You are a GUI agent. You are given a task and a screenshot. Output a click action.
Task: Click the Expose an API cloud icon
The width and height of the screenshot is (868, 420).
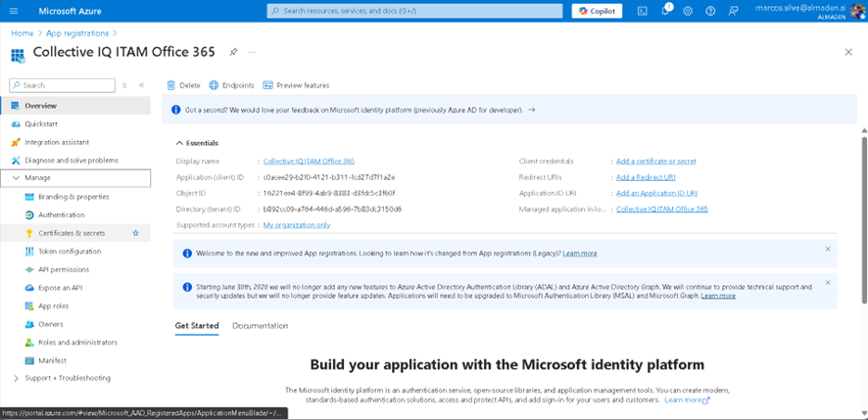(29, 288)
